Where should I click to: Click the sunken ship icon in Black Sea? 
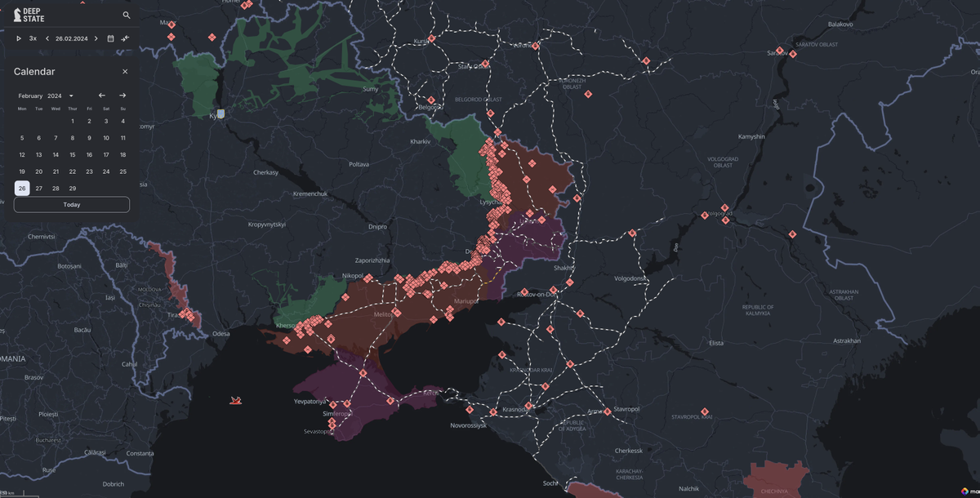[x=235, y=400]
